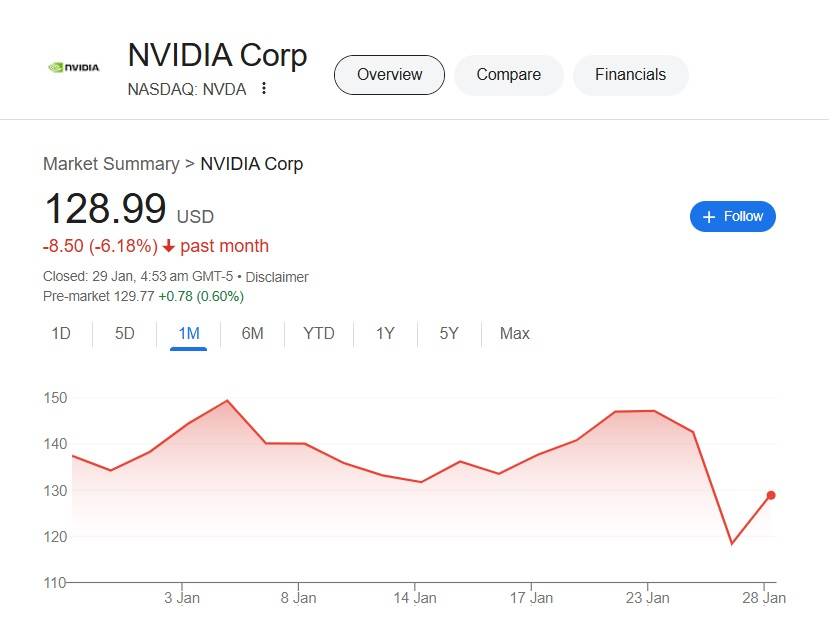The image size is (832, 635).
Task: Open the Disclaimer link
Action: click(277, 277)
